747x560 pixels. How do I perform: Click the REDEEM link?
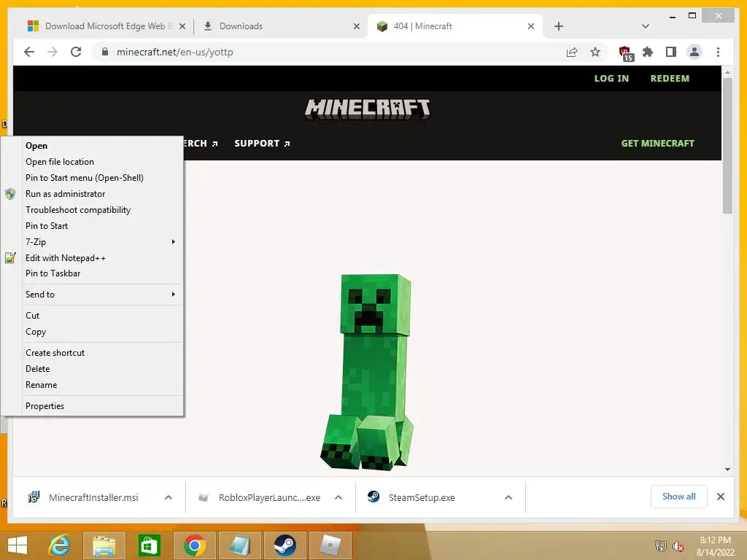(670, 79)
